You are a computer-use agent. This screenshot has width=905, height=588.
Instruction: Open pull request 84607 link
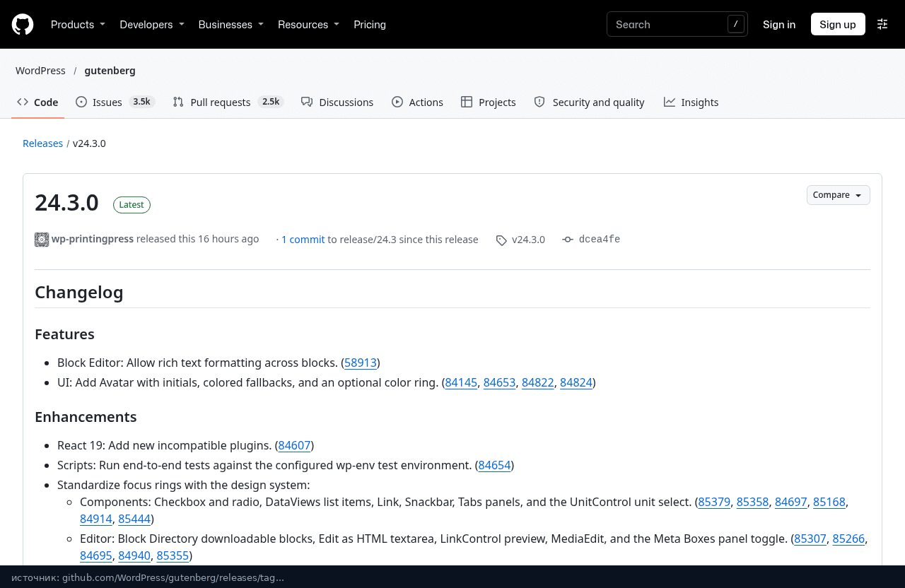[x=294, y=445]
